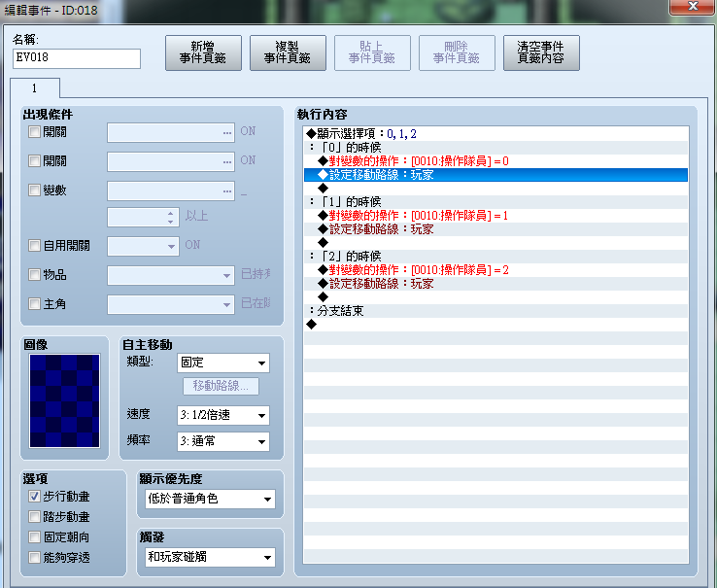The image size is (717, 588).
Task: Open the 顯示優先度 dropdown 低於普通角色
Action: [211, 499]
